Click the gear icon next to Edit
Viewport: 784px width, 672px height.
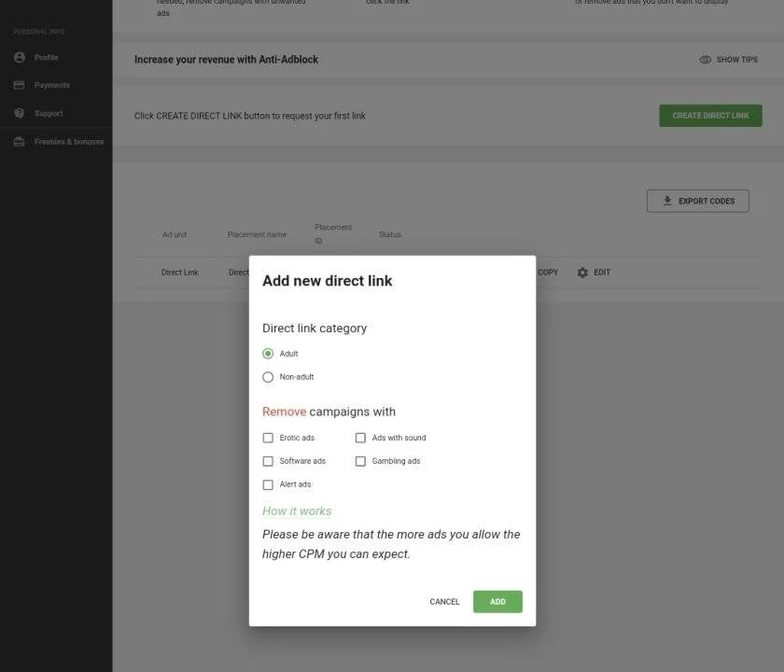click(582, 273)
